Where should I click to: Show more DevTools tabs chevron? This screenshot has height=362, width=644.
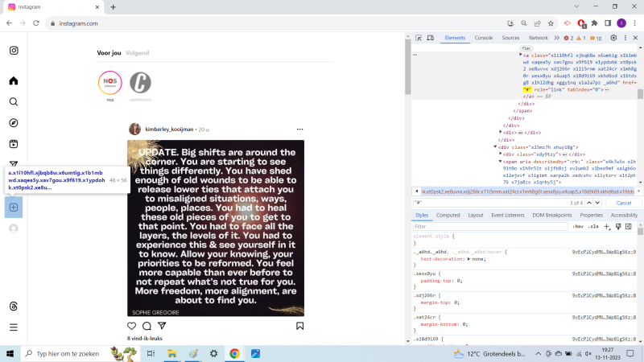556,38
